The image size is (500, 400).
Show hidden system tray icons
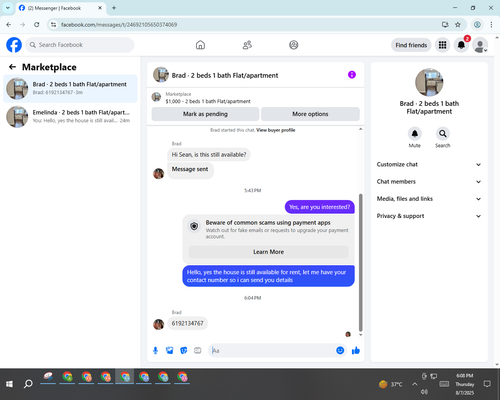pyautogui.click(x=414, y=384)
